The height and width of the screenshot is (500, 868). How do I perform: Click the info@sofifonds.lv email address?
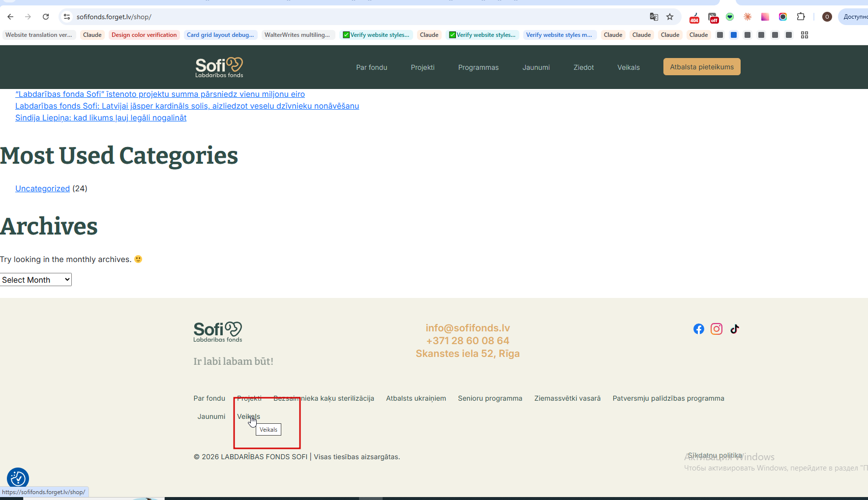click(468, 328)
